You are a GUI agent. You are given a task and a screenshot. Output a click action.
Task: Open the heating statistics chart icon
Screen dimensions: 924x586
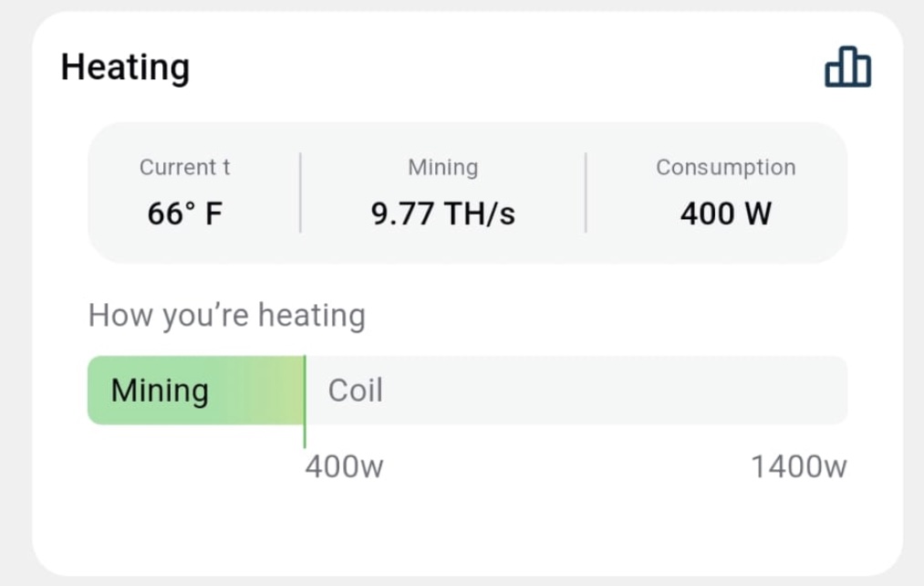click(x=847, y=68)
